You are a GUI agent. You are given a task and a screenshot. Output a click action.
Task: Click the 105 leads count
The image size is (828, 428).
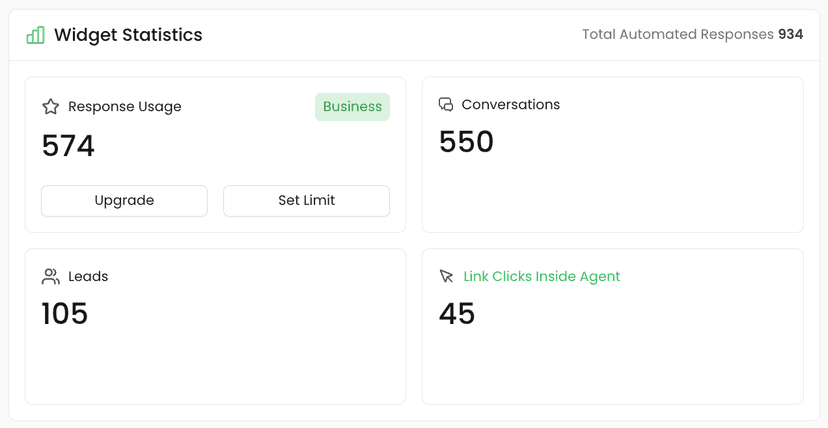click(x=65, y=314)
